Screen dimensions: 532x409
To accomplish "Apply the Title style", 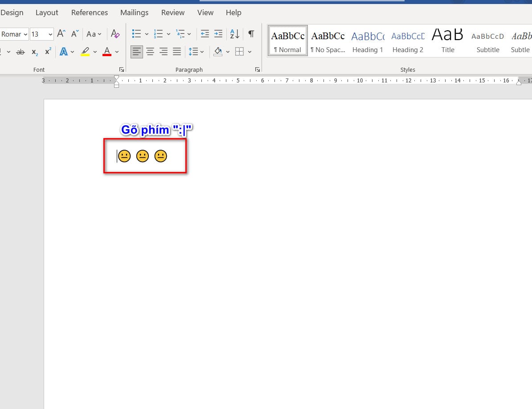I will (x=448, y=41).
